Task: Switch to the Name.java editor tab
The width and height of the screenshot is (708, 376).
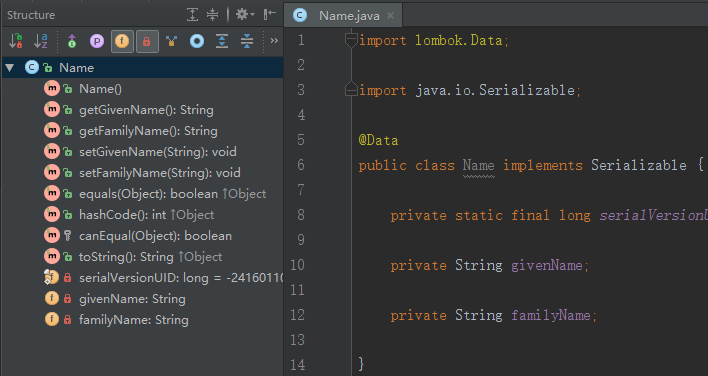Action: (x=343, y=16)
